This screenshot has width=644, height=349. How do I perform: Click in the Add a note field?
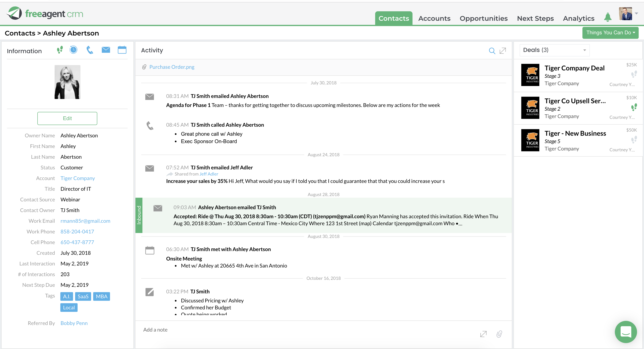click(x=300, y=330)
